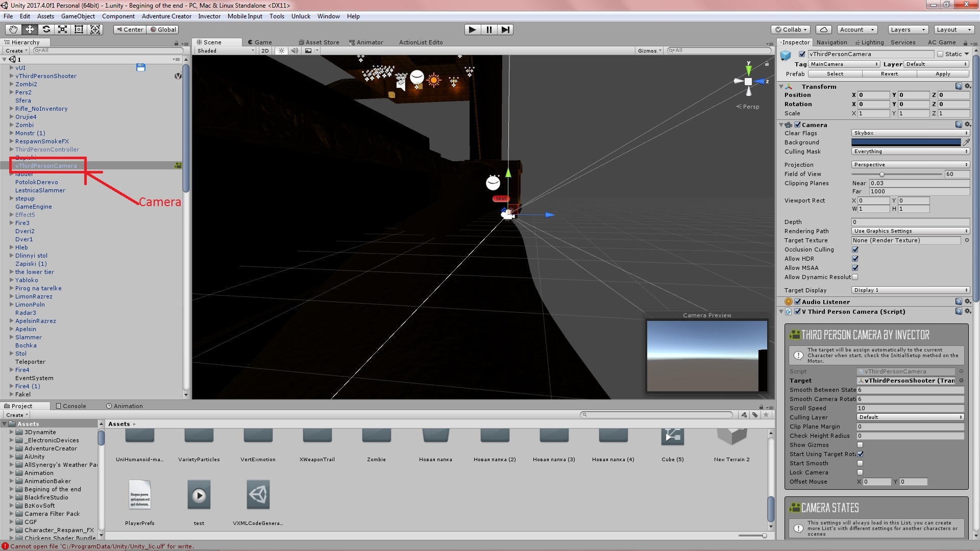Select the PlayerPrefs asset file
Viewport: 980px width, 551px height.
click(x=140, y=502)
